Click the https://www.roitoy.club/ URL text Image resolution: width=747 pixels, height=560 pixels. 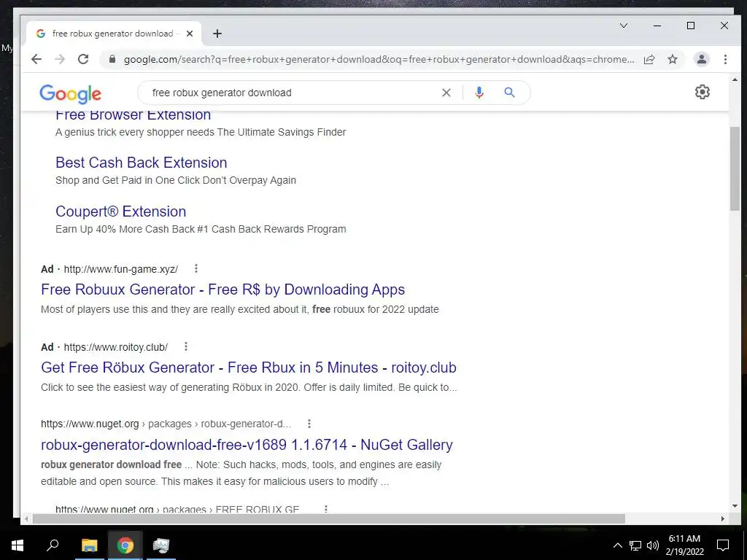[x=116, y=347]
